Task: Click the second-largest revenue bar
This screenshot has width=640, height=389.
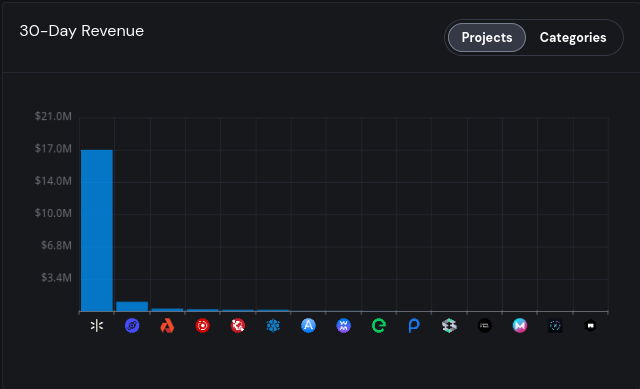Action: tap(132, 307)
